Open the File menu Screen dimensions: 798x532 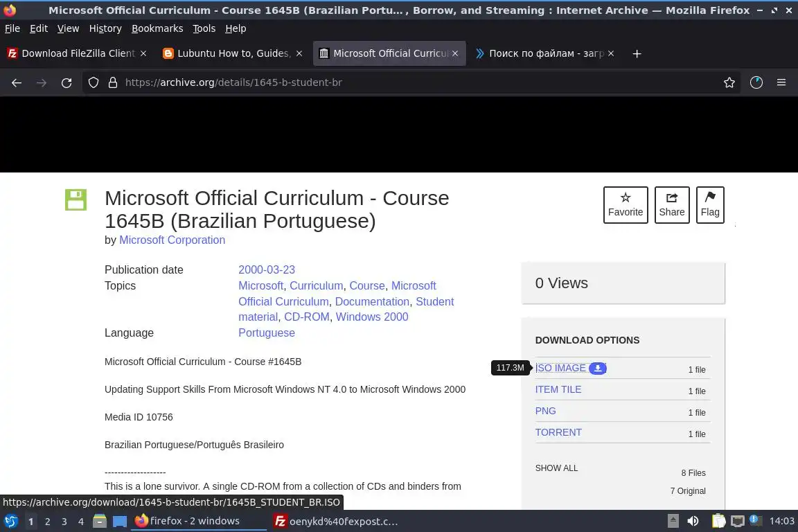(x=12, y=28)
